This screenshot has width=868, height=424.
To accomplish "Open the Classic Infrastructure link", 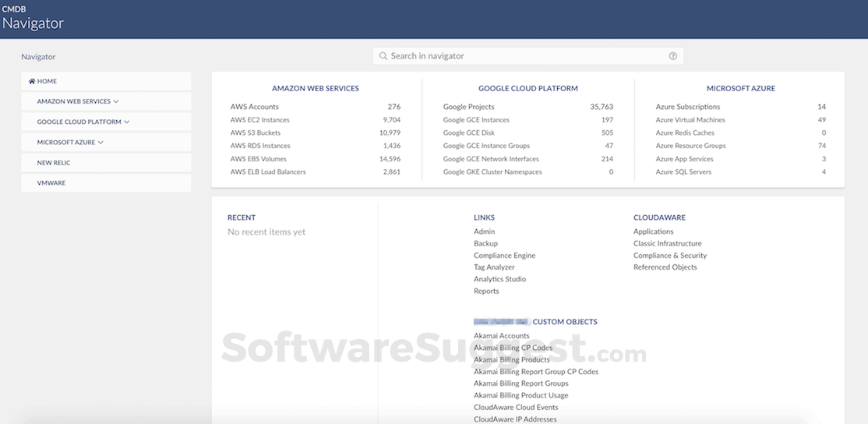I will click(x=667, y=243).
